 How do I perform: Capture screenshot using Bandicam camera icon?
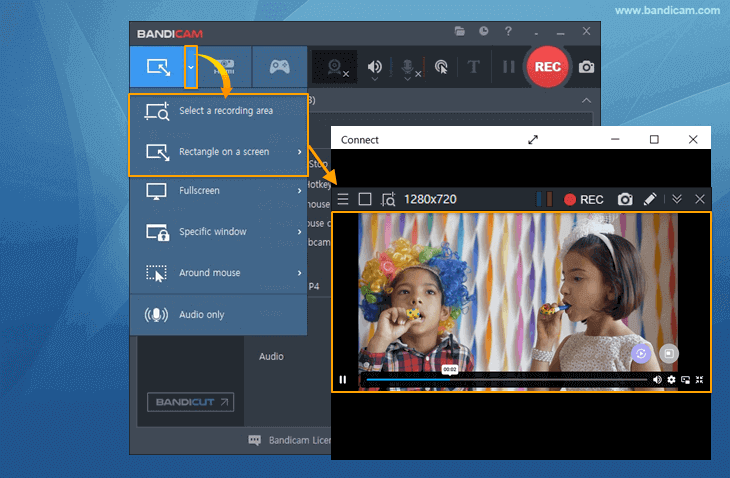point(586,67)
